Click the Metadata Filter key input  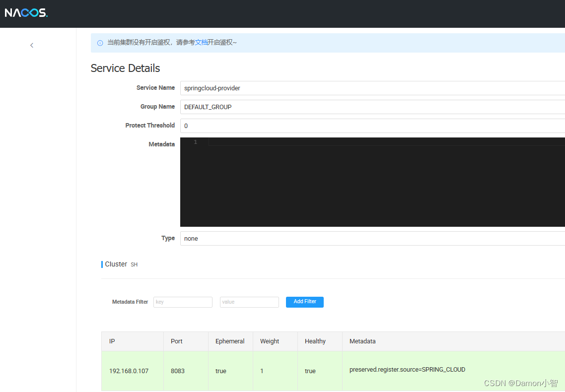click(x=183, y=302)
